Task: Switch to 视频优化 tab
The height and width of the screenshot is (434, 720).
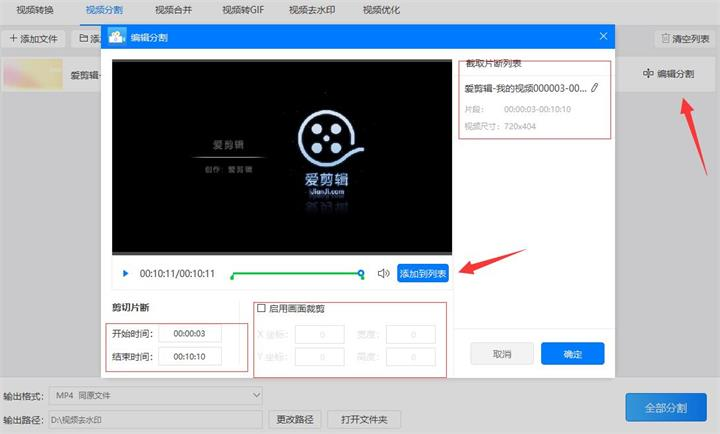Action: click(381, 10)
